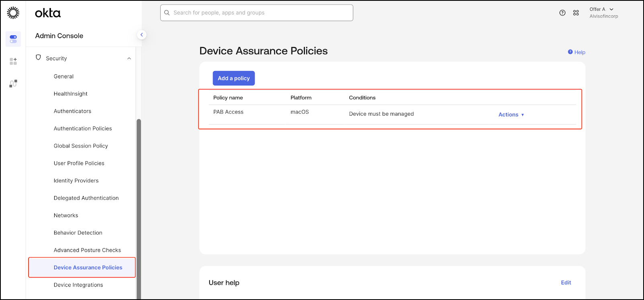Click the search magnifier icon
The width and height of the screenshot is (644, 300).
pos(167,13)
